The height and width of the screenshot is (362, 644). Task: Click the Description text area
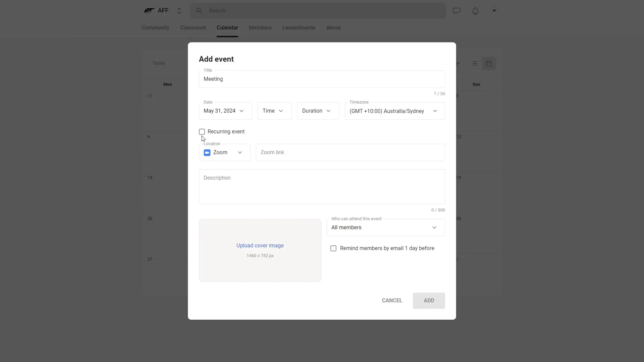pyautogui.click(x=322, y=187)
